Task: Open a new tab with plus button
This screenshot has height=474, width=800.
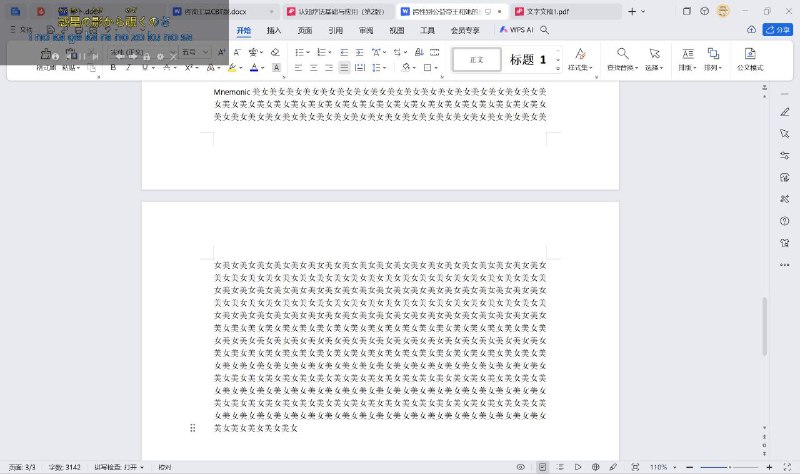Action: [632, 11]
